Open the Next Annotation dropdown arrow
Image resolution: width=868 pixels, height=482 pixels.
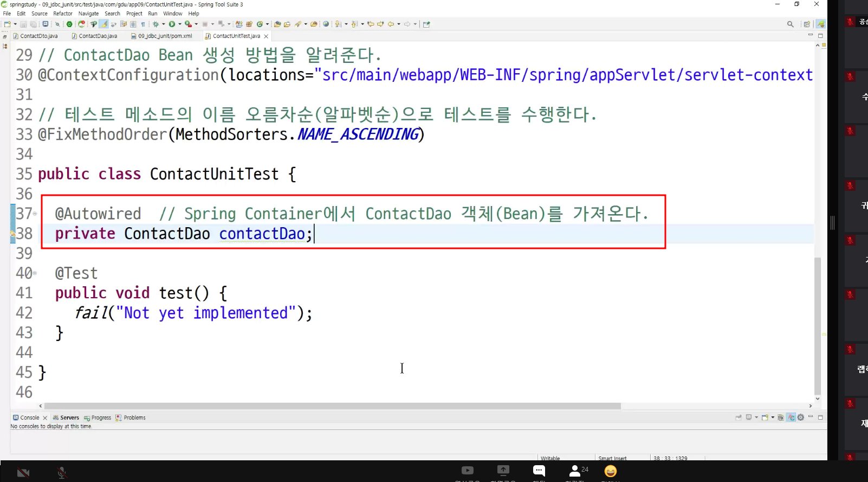(x=346, y=24)
